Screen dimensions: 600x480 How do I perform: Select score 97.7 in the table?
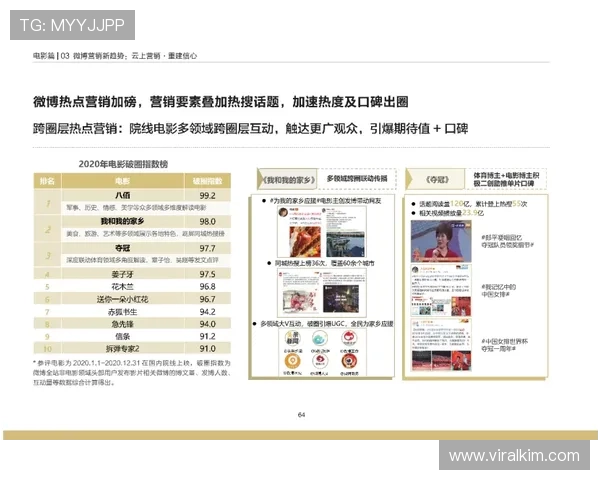(x=207, y=248)
